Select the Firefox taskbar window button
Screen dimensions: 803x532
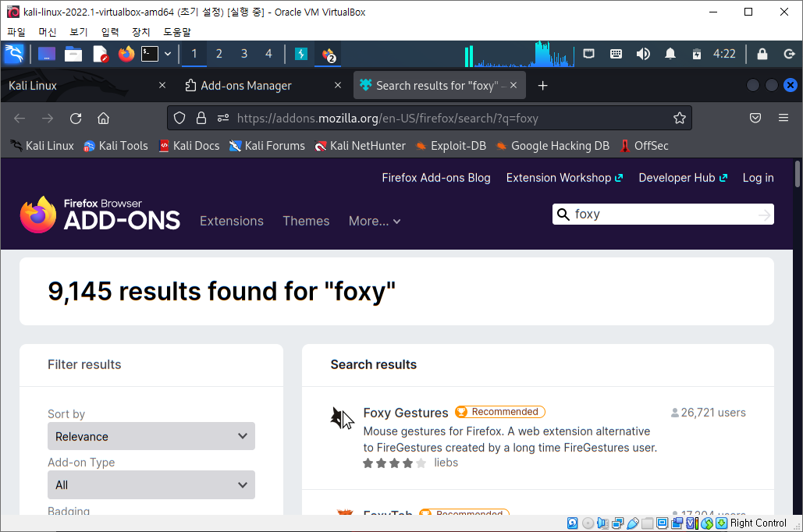click(x=328, y=55)
